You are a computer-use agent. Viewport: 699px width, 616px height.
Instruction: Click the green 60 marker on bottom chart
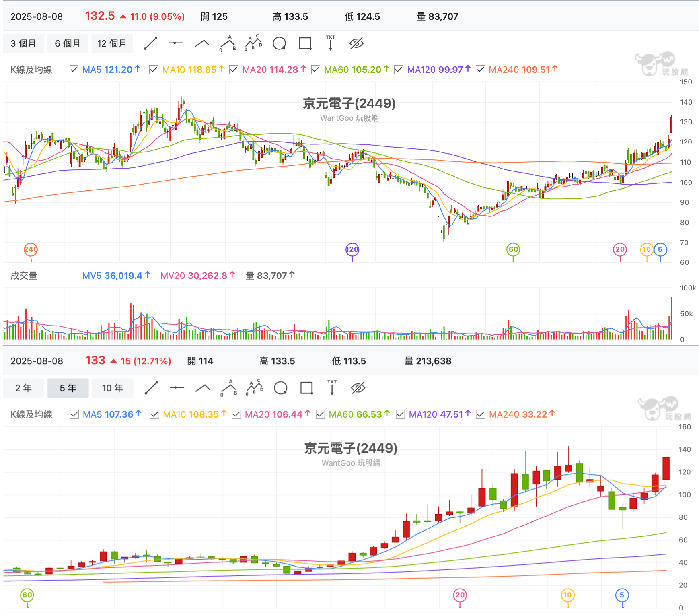point(27,595)
